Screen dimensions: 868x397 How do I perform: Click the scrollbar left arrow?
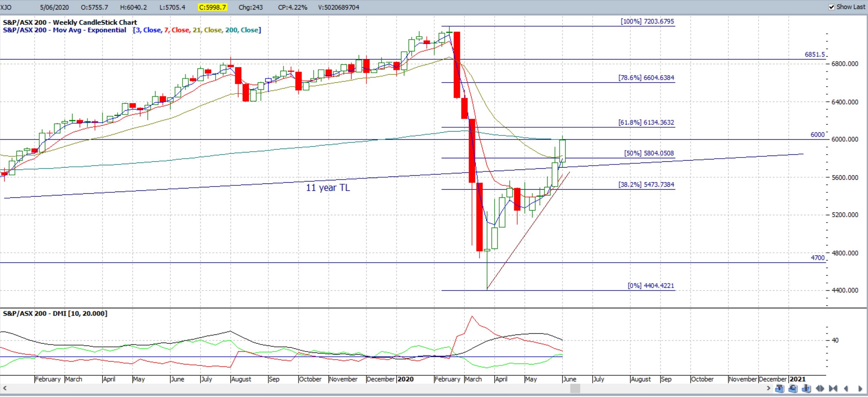pyautogui.click(x=5, y=388)
